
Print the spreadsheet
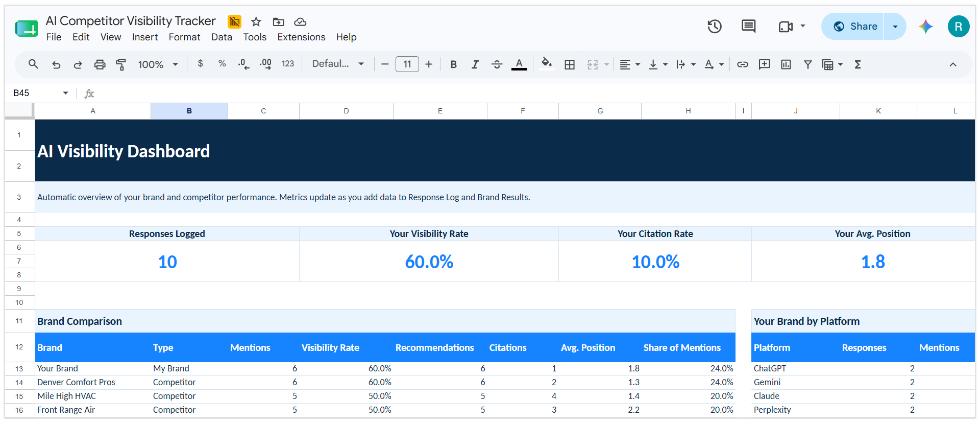(100, 64)
